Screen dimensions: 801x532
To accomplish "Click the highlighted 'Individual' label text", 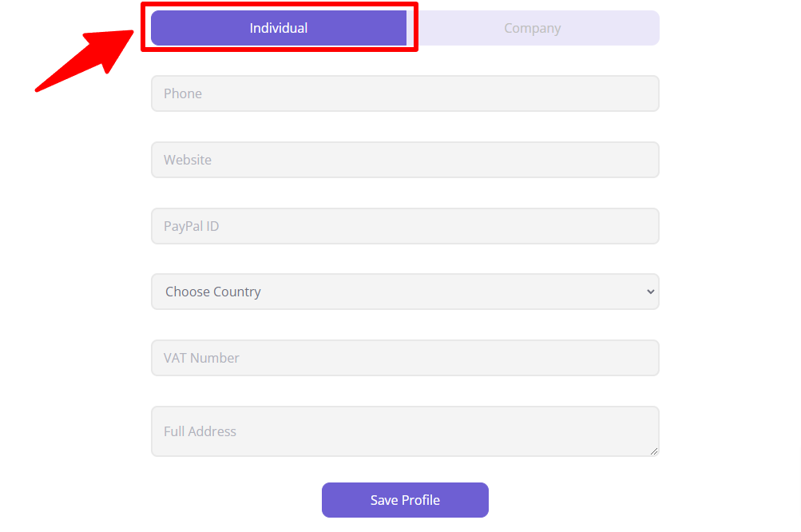I will [x=279, y=28].
